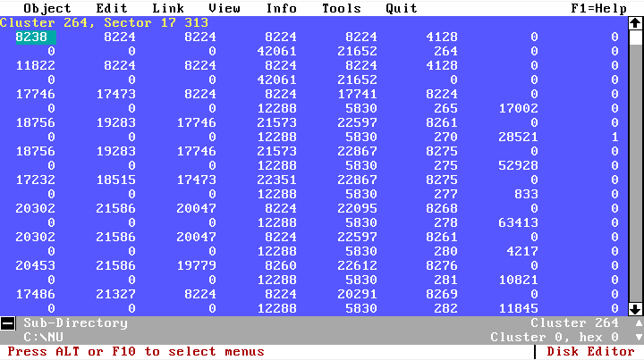Select value 17486
Image resolution: width=644 pixels, height=360 pixels.
pos(35,294)
